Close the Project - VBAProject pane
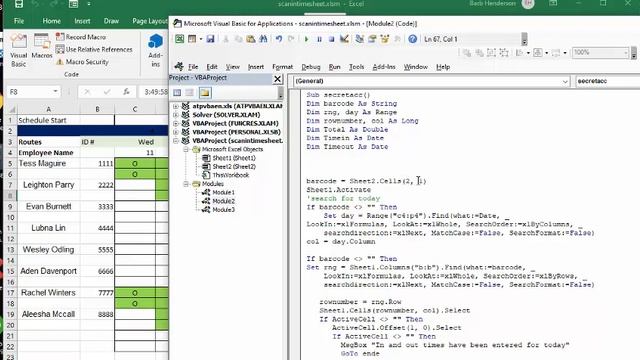The height and width of the screenshot is (360, 640). (278, 78)
